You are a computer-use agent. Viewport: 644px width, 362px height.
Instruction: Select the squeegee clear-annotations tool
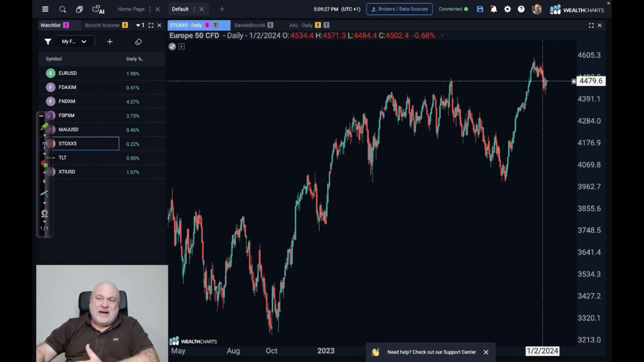click(x=44, y=194)
